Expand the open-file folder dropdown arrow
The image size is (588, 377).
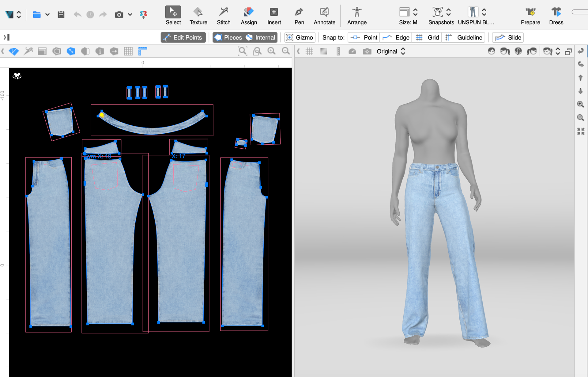(x=47, y=14)
